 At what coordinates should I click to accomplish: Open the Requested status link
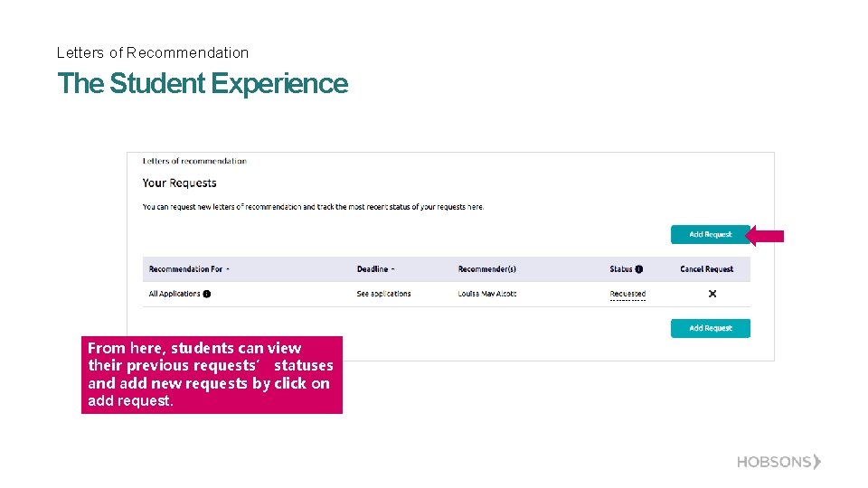coord(627,294)
